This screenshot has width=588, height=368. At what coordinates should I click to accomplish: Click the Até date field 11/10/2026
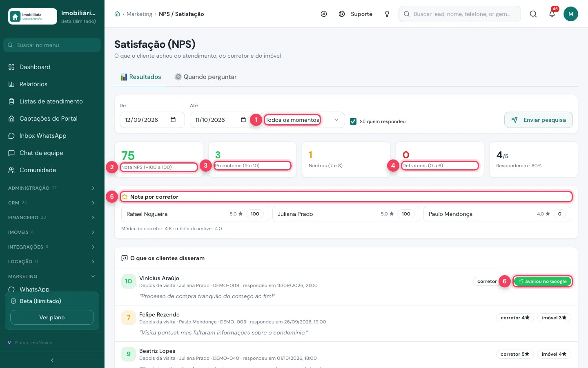coord(223,120)
